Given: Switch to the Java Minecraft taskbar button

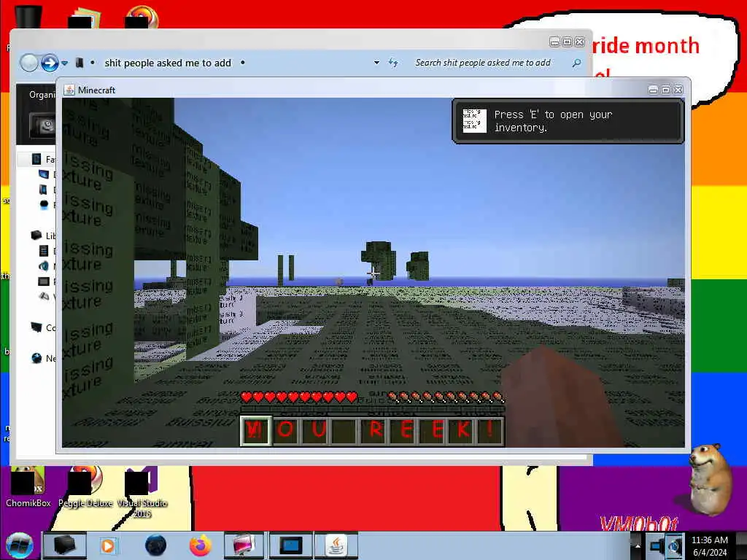Looking at the screenshot, I should click(337, 545).
